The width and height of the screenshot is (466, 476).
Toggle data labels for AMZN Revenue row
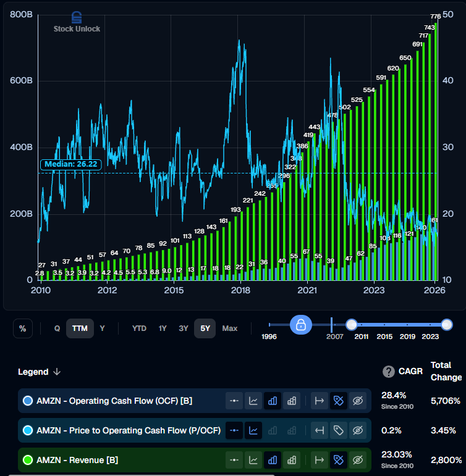point(338,460)
